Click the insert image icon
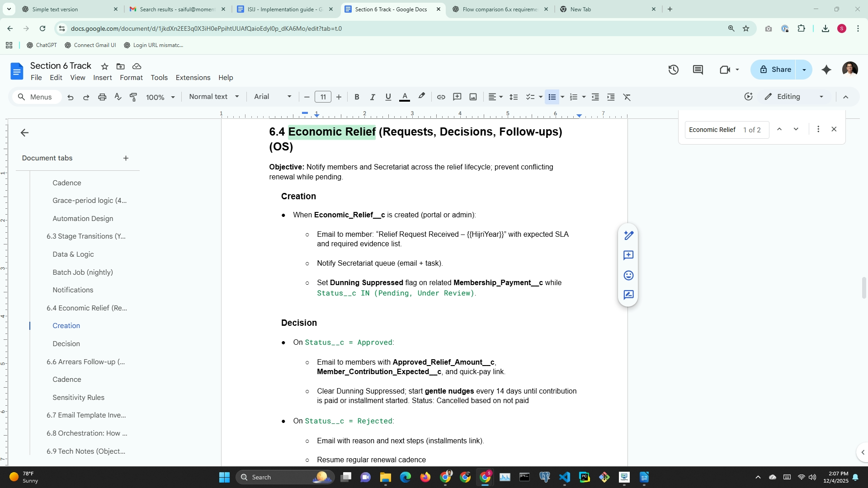The width and height of the screenshot is (868, 488). [473, 97]
